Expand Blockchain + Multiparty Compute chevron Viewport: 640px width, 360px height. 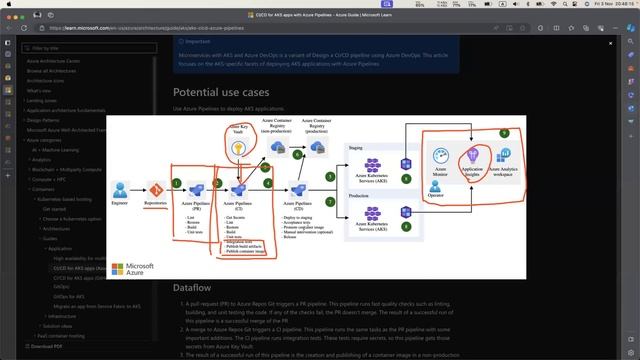pos(30,169)
